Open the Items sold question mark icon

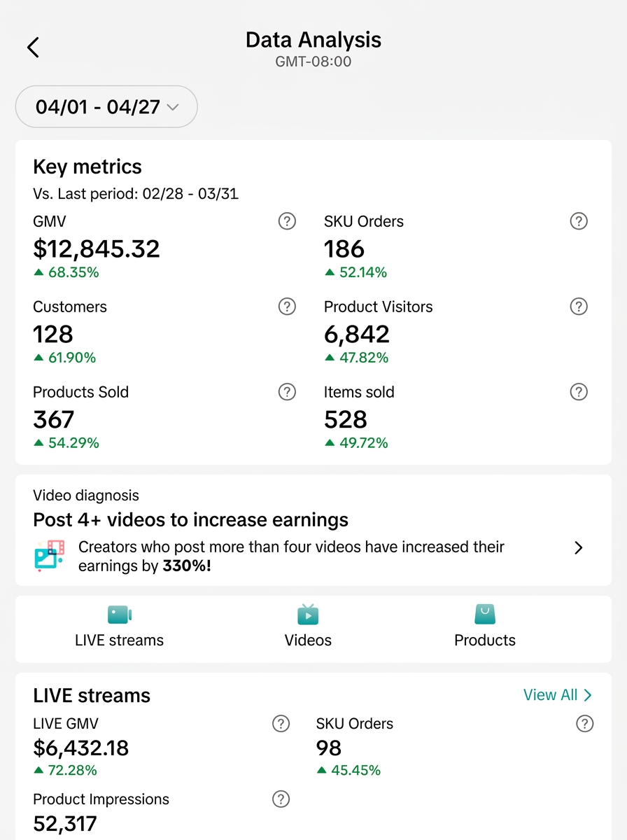[x=579, y=392]
